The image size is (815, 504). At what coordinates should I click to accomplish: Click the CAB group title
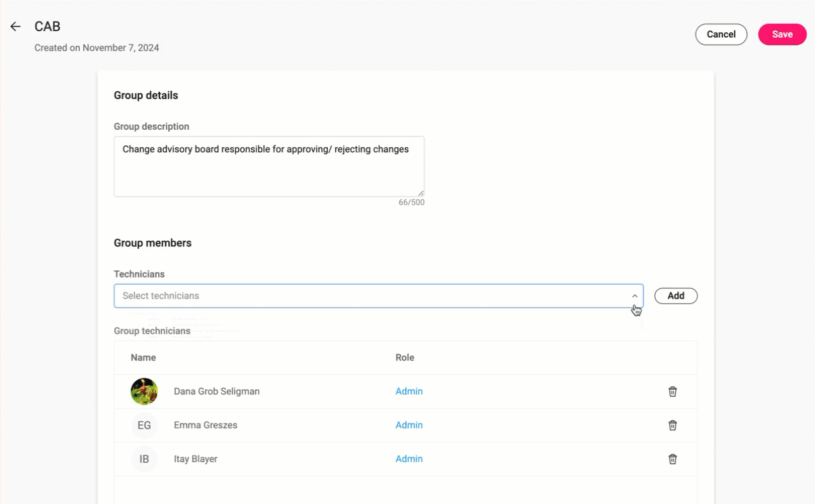pos(47,27)
